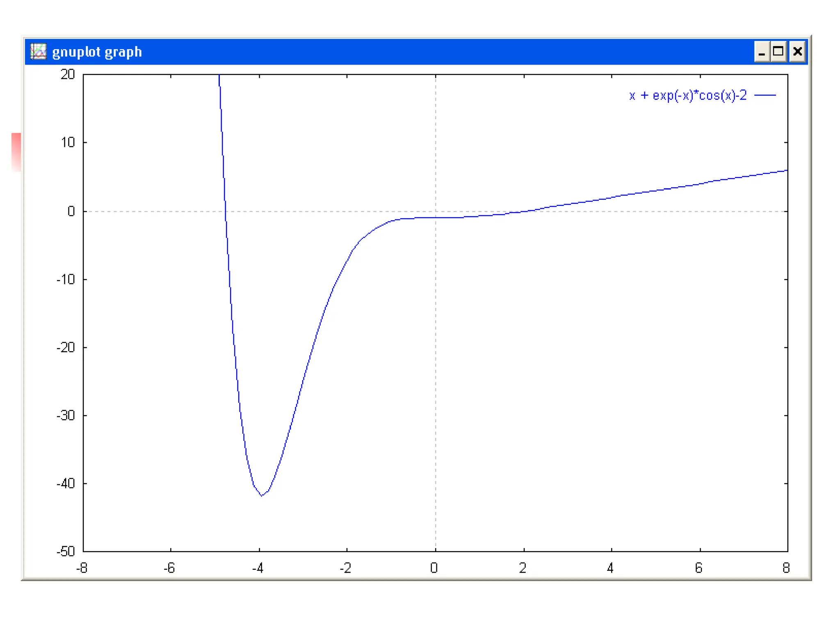Viewport: 840px width, 630px height.
Task: Click the x-axis label -4
Action: coord(258,568)
